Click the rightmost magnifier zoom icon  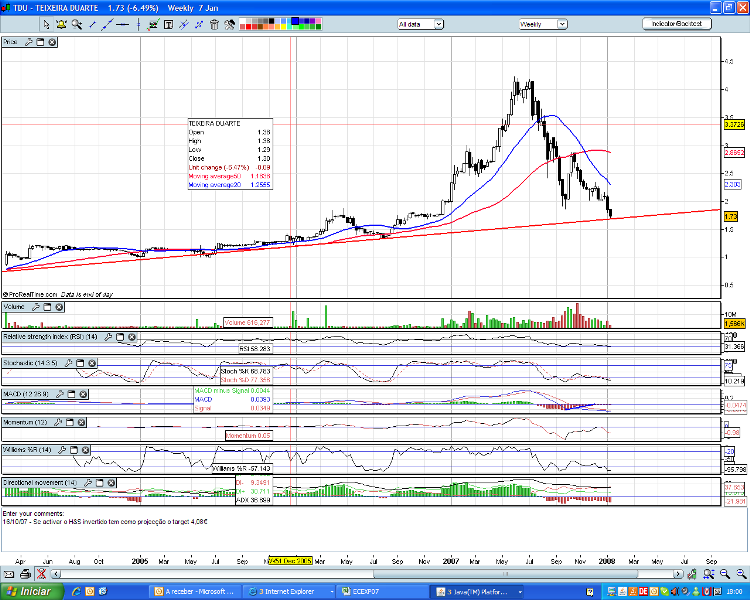coord(742,574)
